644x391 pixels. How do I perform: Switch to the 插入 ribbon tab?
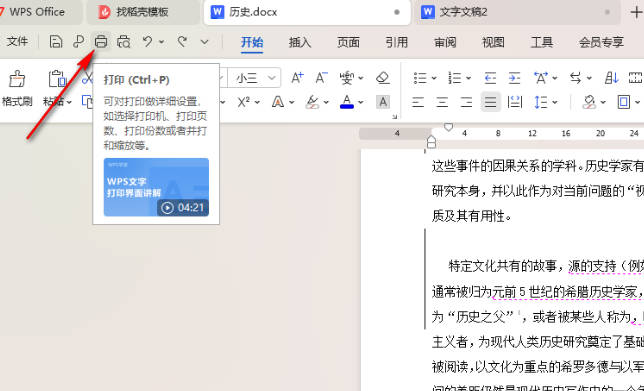click(300, 42)
